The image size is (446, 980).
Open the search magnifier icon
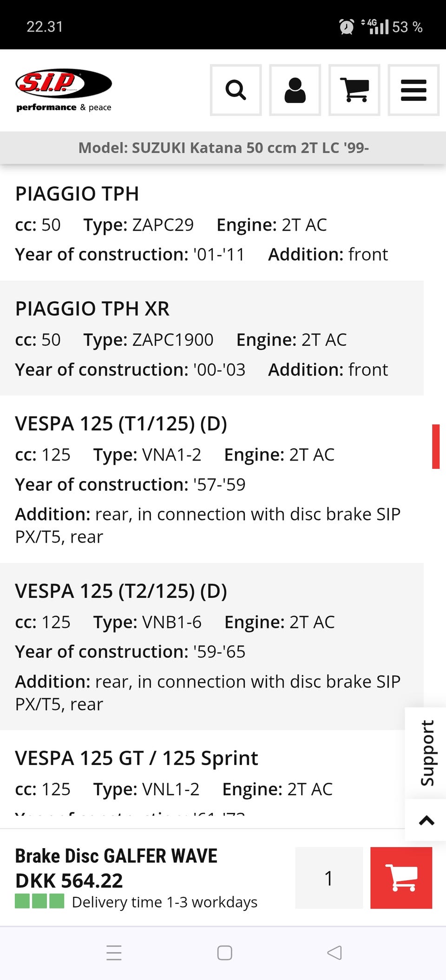(x=236, y=90)
